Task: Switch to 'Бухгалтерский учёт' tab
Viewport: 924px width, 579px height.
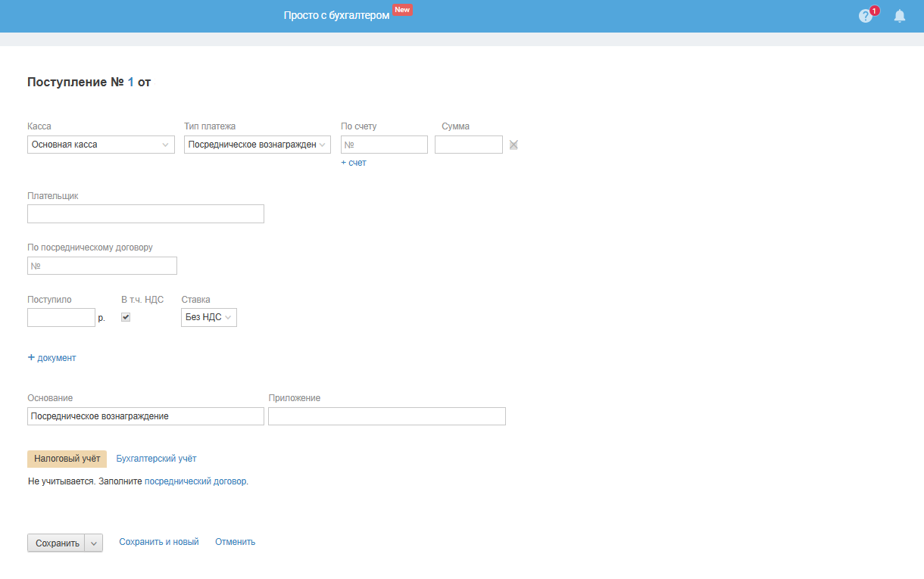Action: (156, 459)
